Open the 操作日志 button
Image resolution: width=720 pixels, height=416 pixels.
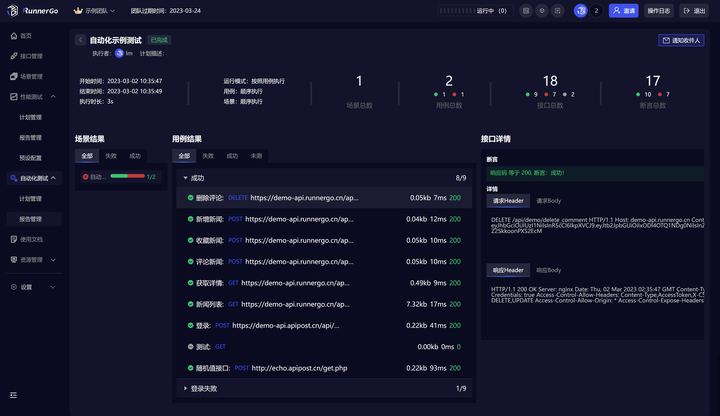pyautogui.click(x=658, y=11)
